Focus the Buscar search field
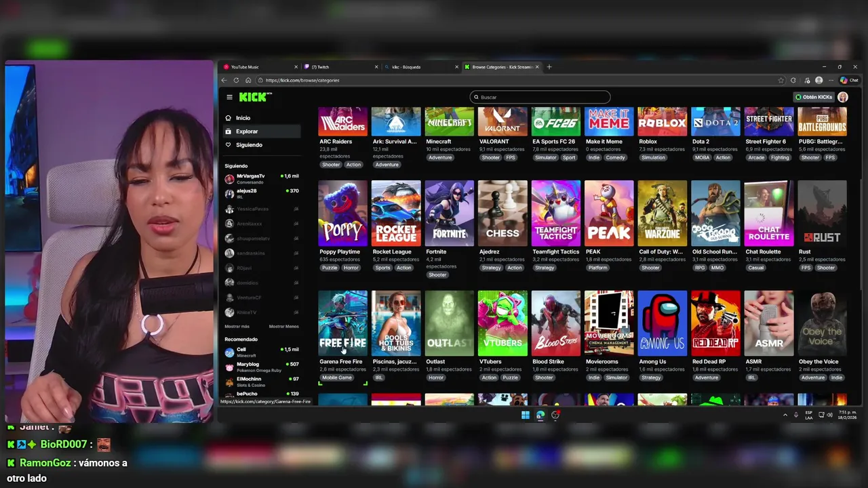This screenshot has height=488, width=868. (x=540, y=97)
